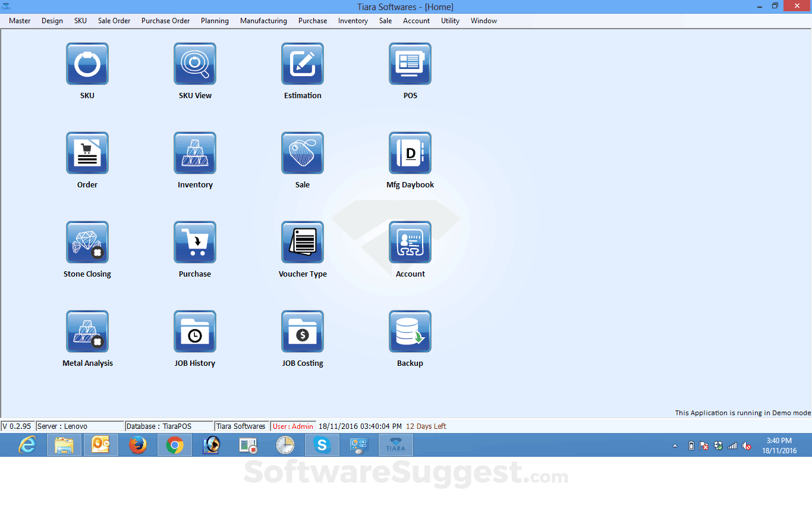Image resolution: width=812 pixels, height=530 pixels.
Task: Open the SKU module icon
Action: [87, 64]
